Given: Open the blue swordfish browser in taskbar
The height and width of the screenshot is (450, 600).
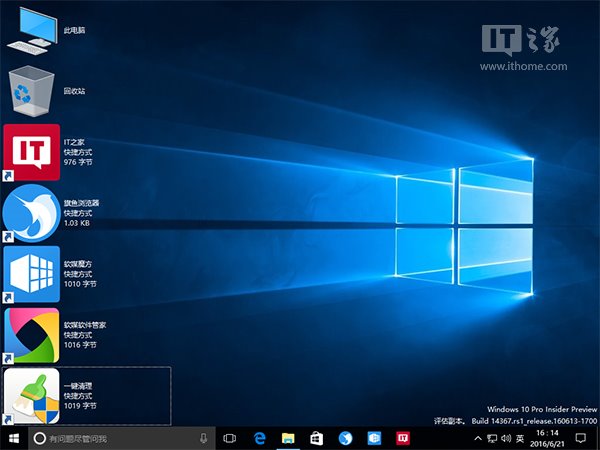Looking at the screenshot, I should [x=346, y=438].
